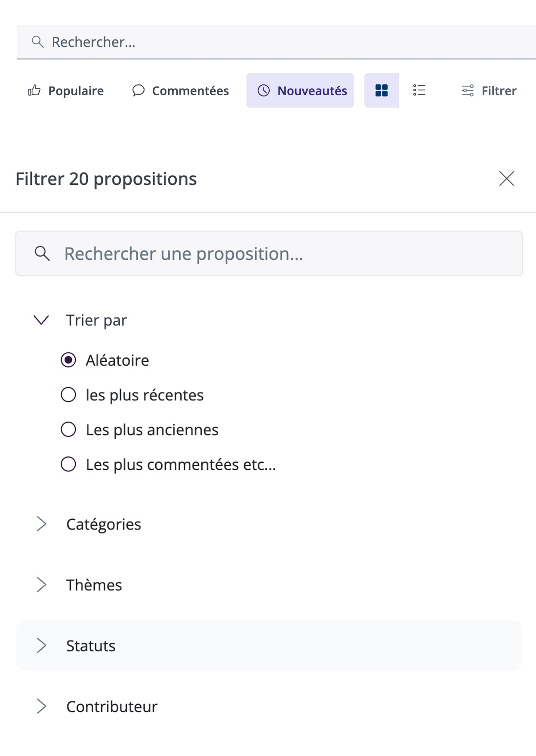
Task: Click the speech bubble icon beside Commentées
Action: (139, 90)
